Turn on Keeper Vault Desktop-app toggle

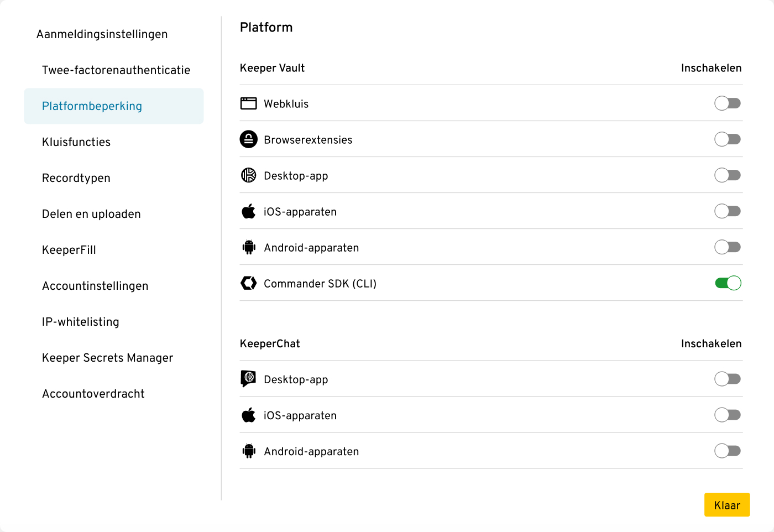(728, 175)
